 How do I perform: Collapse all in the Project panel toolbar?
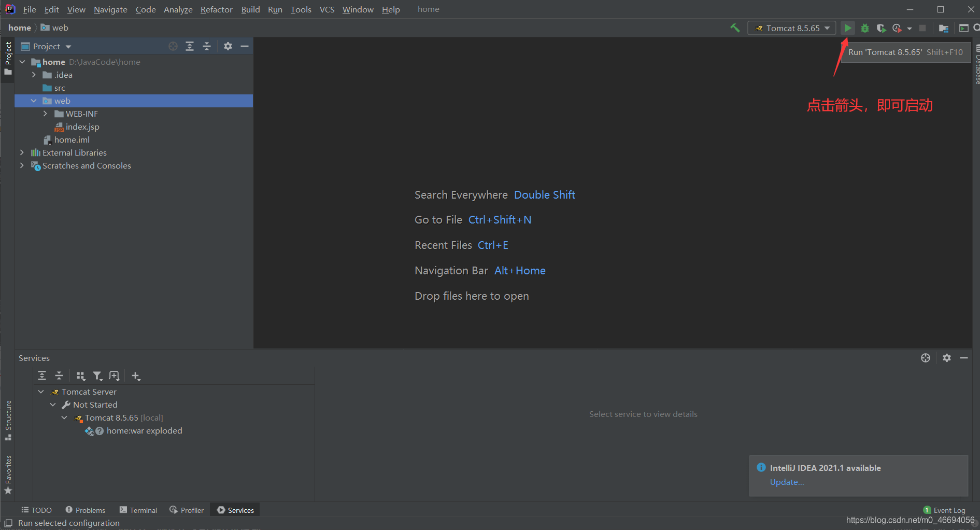point(207,46)
